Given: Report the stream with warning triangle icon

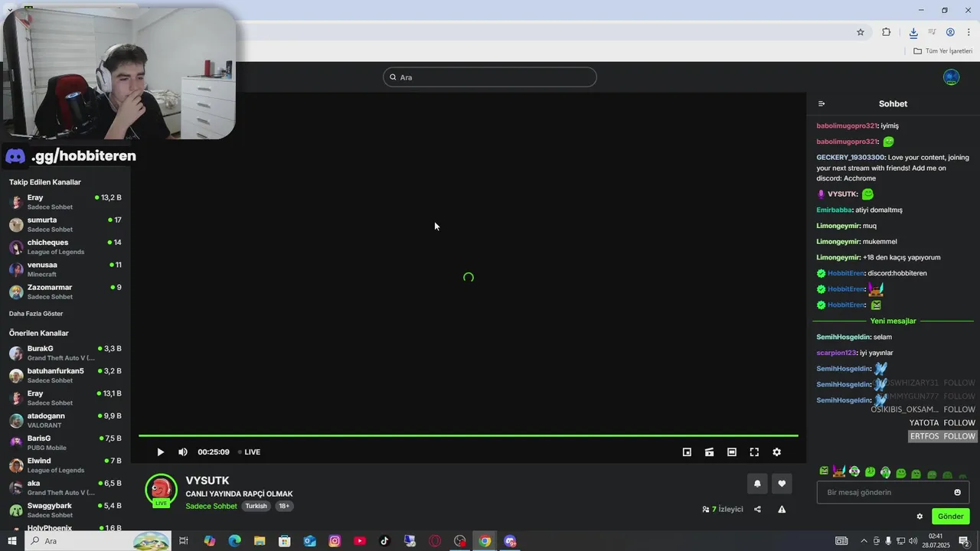Looking at the screenshot, I should point(782,509).
